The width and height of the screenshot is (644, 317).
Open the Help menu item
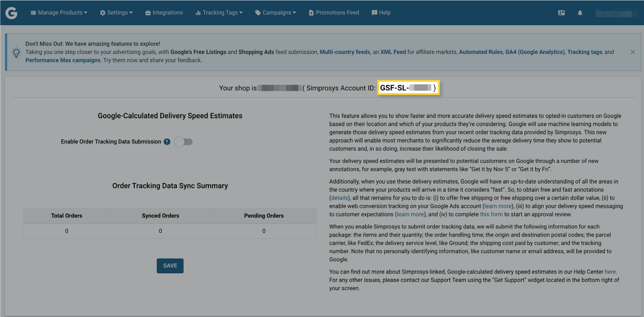(x=381, y=13)
